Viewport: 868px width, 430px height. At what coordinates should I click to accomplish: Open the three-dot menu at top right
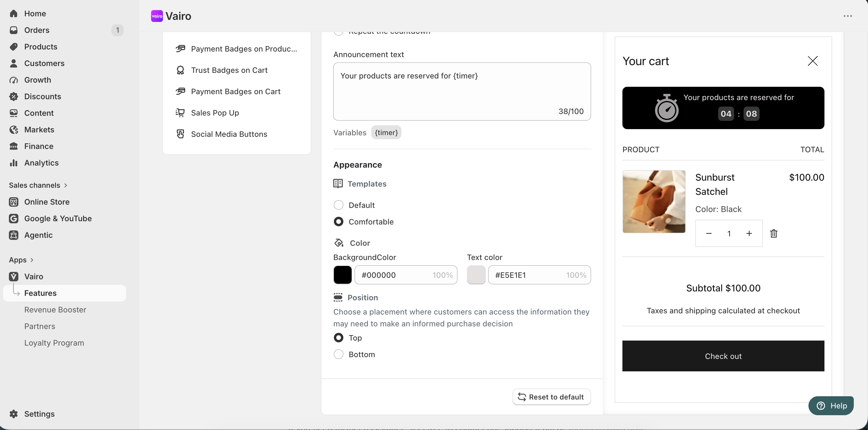848,16
